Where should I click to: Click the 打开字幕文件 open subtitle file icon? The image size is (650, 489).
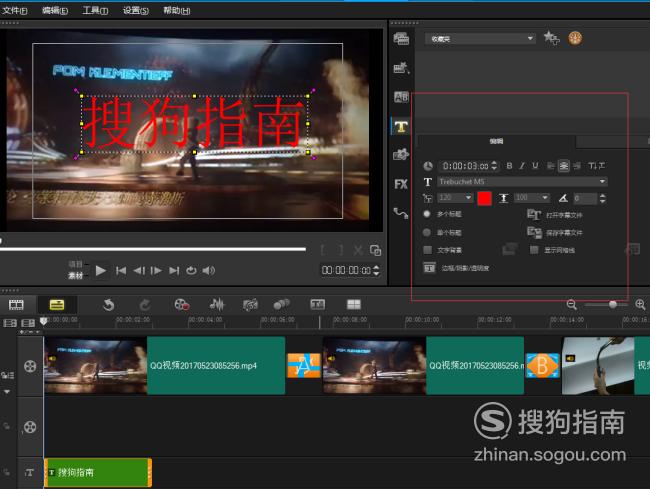[534, 215]
